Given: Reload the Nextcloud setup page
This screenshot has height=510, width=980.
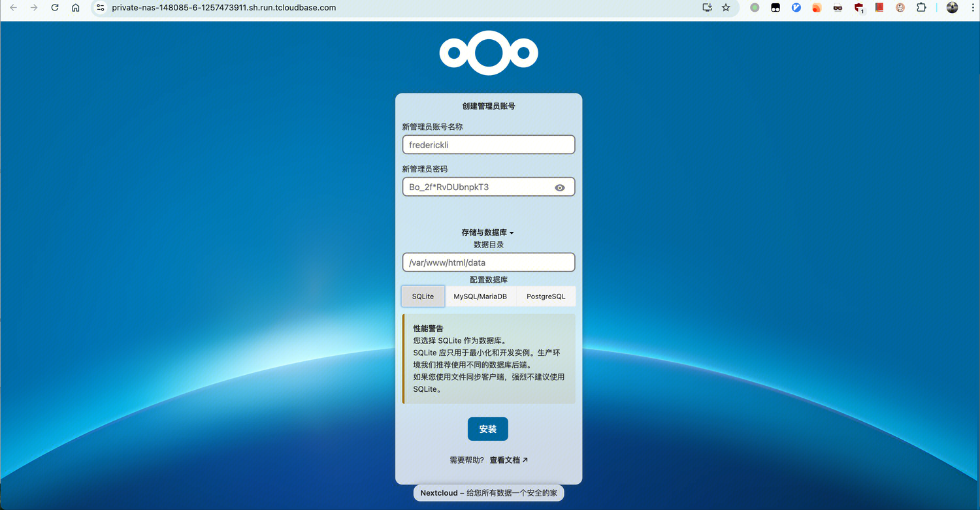Looking at the screenshot, I should pyautogui.click(x=55, y=8).
